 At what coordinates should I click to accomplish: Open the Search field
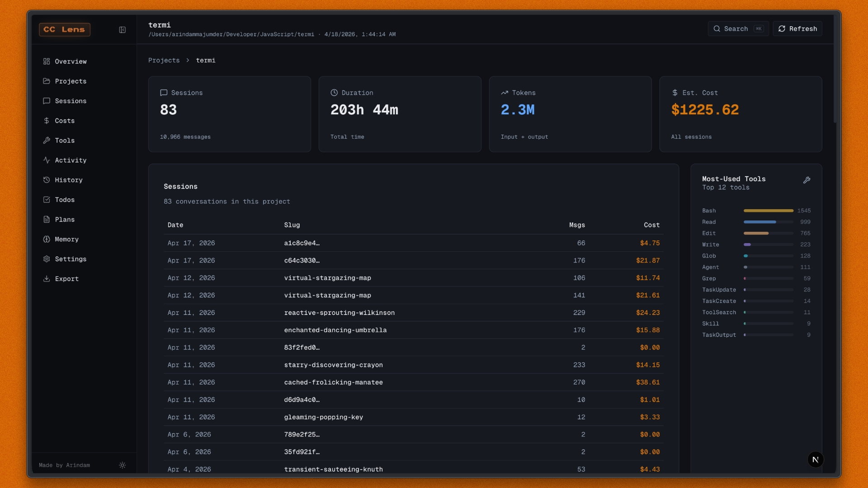(738, 29)
